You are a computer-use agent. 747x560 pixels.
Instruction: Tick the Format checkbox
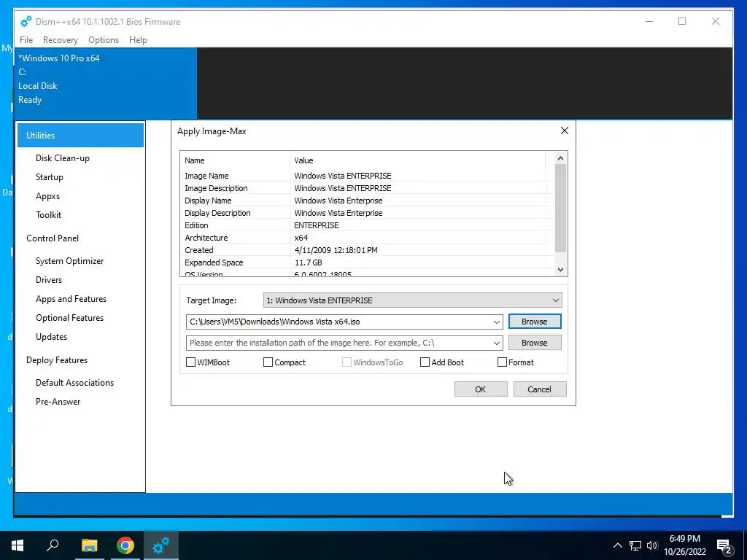(x=502, y=362)
